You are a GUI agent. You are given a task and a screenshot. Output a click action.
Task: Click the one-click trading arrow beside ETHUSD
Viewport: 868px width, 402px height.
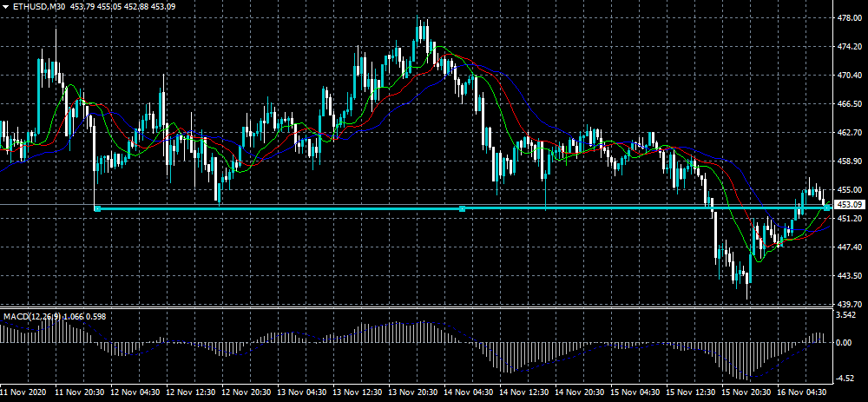(x=6, y=7)
